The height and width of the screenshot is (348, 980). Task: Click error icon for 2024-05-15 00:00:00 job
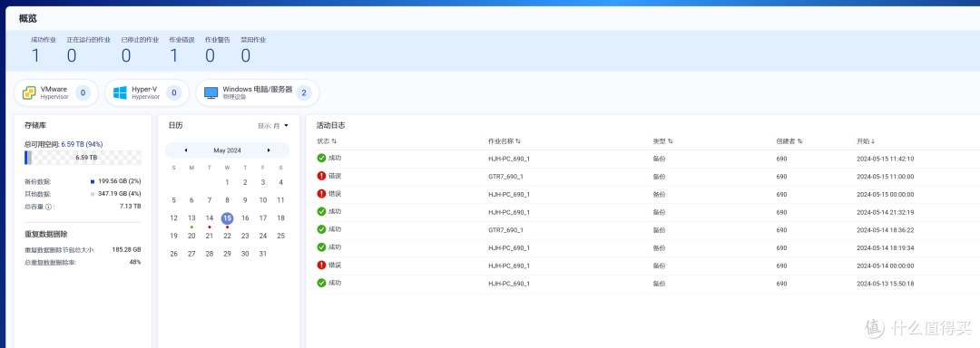click(x=321, y=194)
